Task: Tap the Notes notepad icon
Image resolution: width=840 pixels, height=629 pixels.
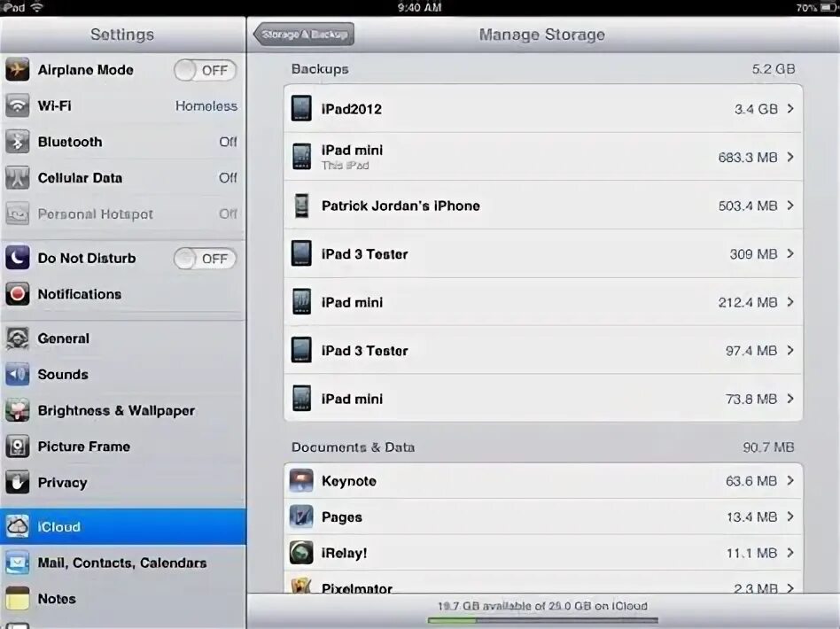Action: (17, 599)
